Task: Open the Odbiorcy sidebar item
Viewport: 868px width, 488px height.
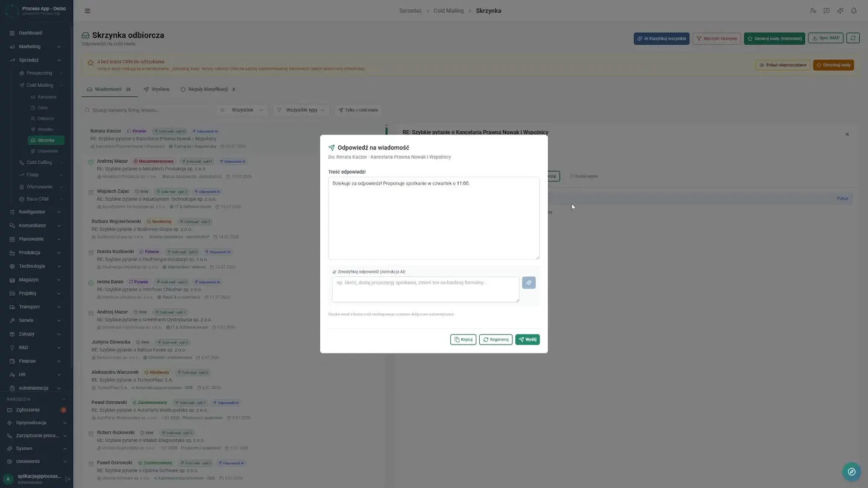Action: click(46, 119)
